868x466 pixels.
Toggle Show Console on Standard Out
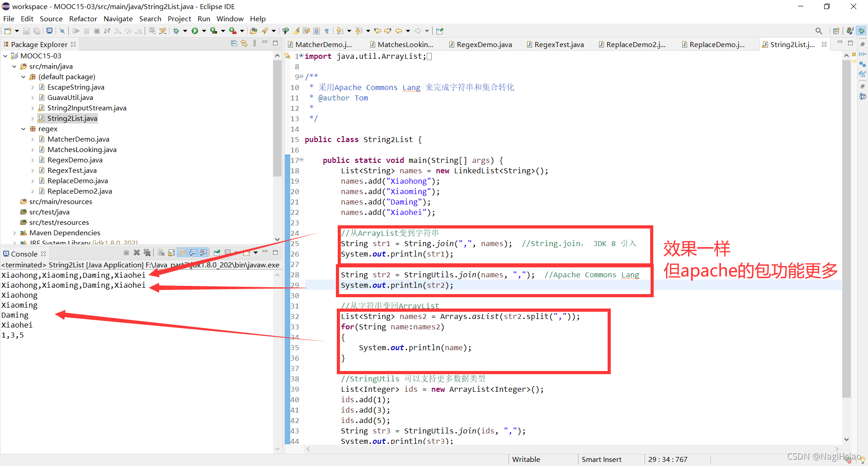pyautogui.click(x=193, y=252)
